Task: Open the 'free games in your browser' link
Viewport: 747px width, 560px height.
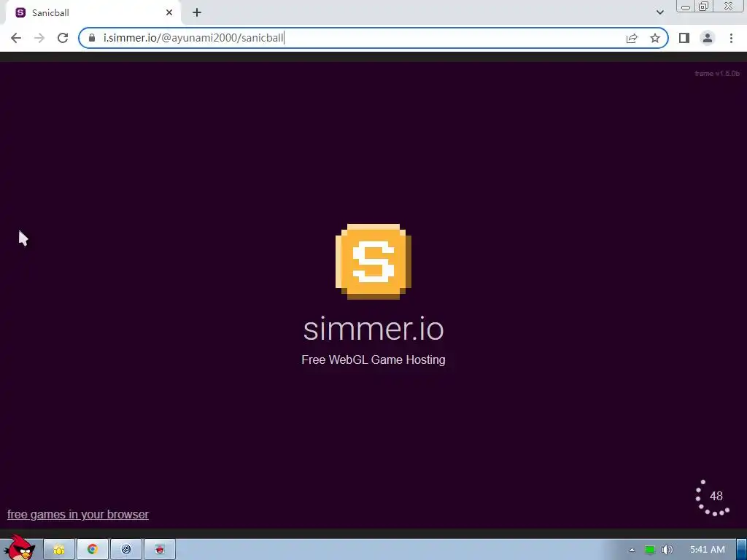Action: tap(77, 514)
